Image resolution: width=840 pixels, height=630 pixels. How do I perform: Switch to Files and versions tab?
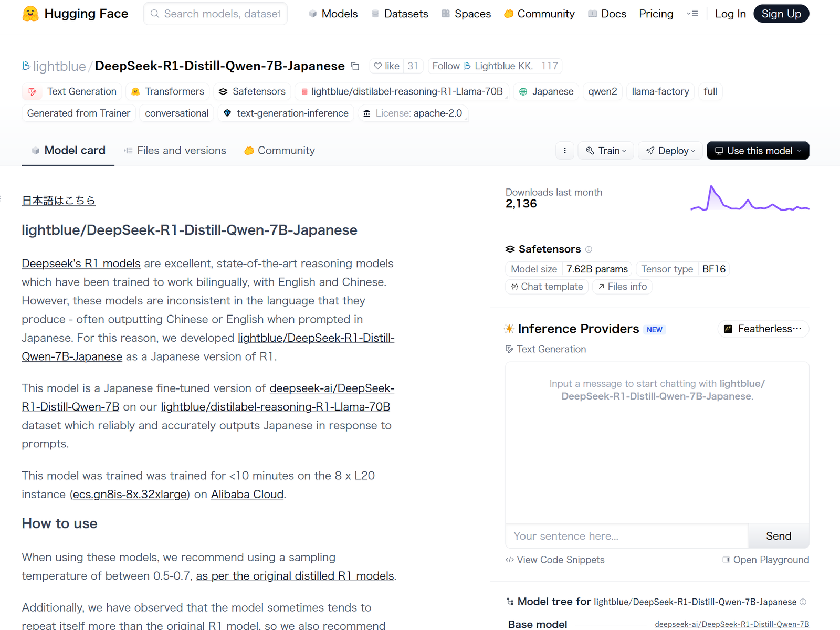[x=175, y=151]
